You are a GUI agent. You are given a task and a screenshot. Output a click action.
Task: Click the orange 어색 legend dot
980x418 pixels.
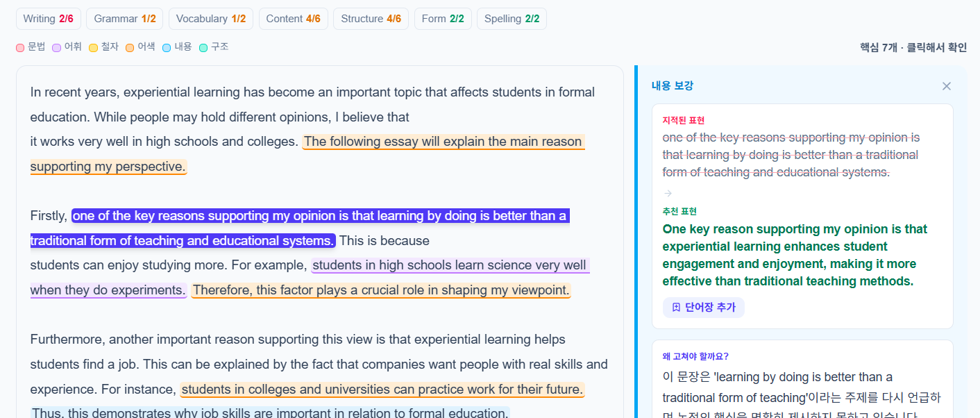[130, 48]
